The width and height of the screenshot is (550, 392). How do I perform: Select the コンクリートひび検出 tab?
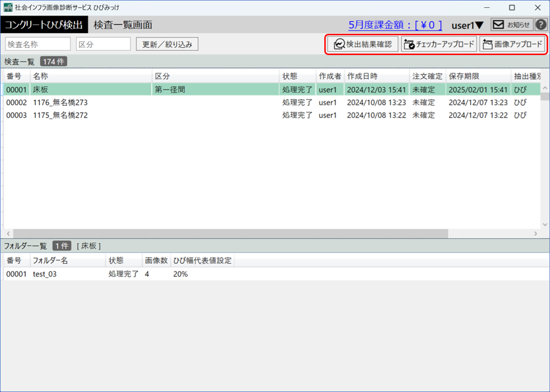pyautogui.click(x=44, y=25)
